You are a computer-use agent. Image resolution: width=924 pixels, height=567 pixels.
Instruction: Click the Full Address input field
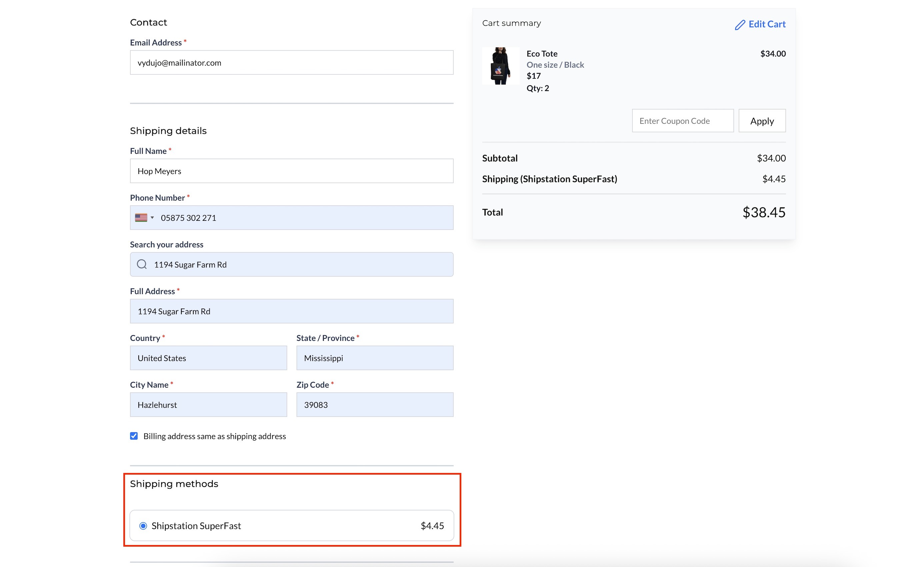[291, 312]
